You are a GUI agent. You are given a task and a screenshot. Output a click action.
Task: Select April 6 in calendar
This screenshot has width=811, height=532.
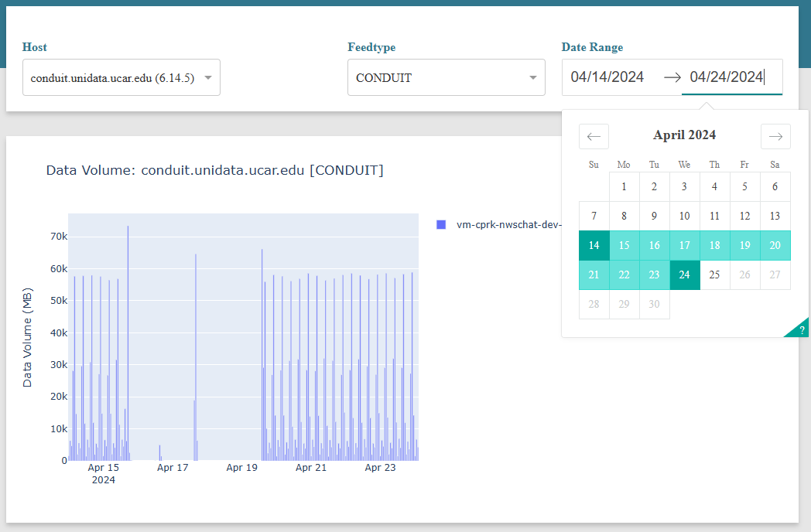(775, 186)
